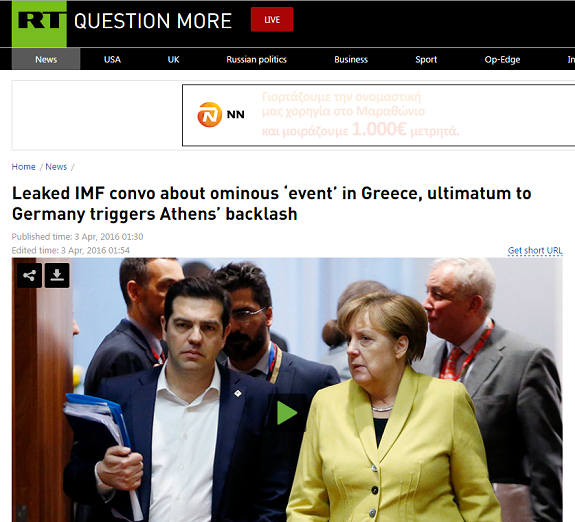Click the article photo thumbnail
Image resolution: width=575 pixels, height=522 pixels.
tap(287, 390)
